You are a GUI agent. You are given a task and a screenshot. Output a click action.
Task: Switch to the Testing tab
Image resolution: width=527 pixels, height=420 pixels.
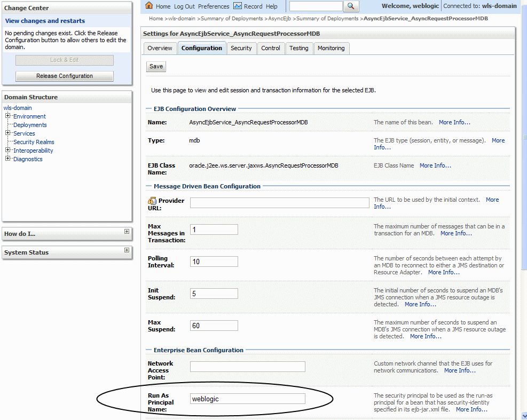pos(299,48)
